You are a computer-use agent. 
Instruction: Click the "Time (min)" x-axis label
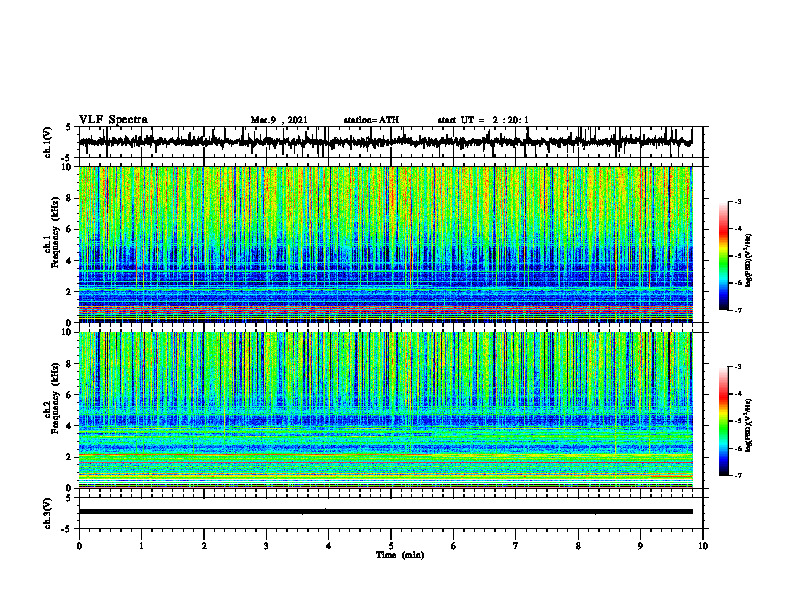click(400, 555)
